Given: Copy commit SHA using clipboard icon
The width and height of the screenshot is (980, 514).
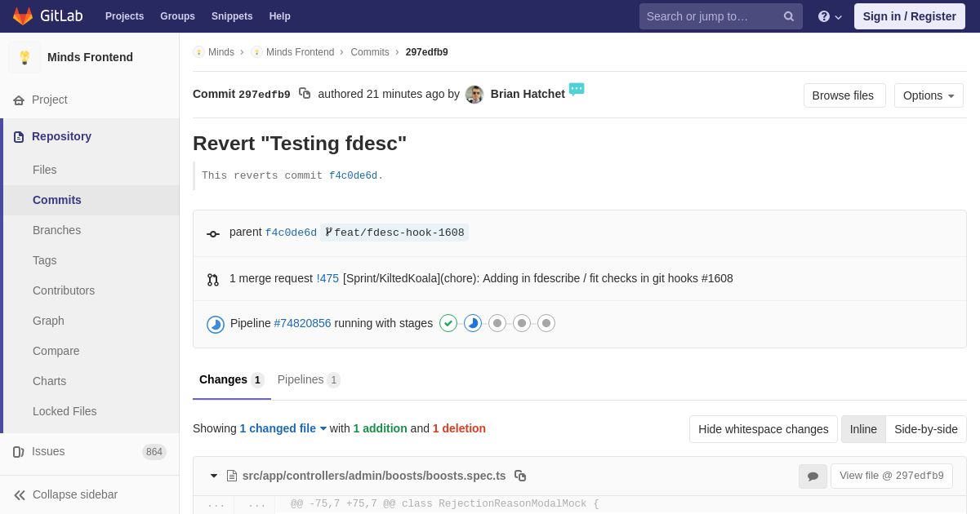Looking at the screenshot, I should pos(305,94).
